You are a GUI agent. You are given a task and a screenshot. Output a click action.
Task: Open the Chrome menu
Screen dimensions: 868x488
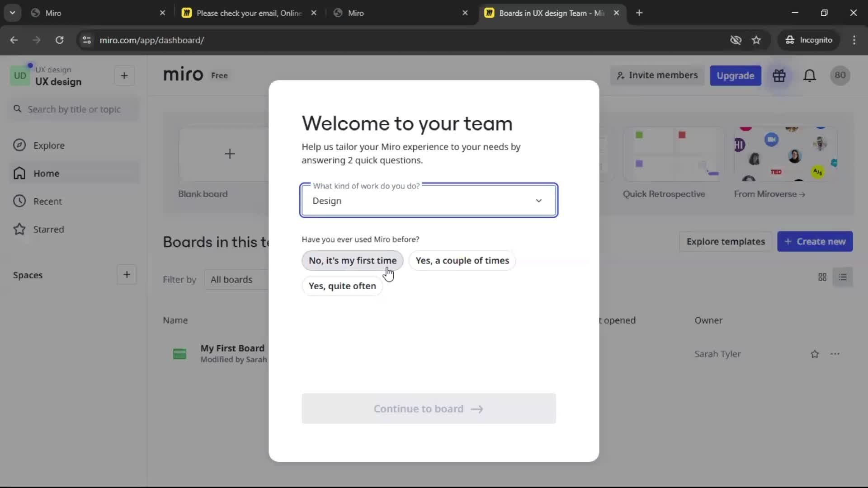coord(854,40)
